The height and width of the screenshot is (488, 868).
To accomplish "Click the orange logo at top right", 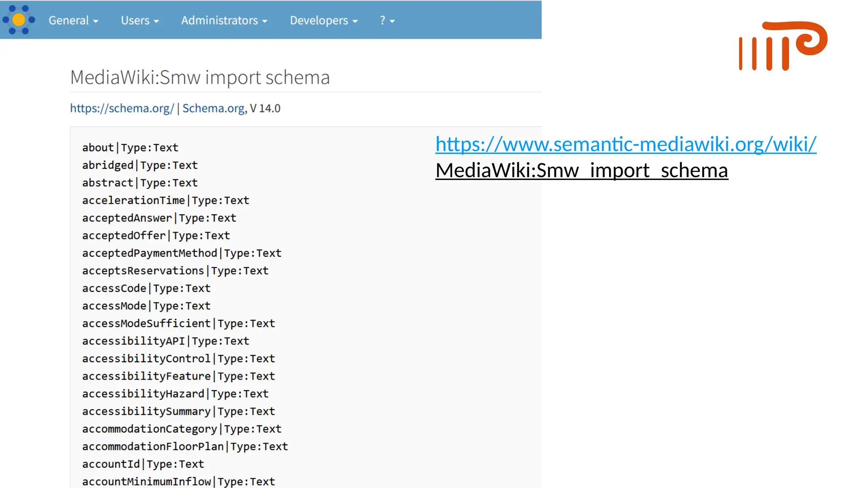I will point(783,46).
